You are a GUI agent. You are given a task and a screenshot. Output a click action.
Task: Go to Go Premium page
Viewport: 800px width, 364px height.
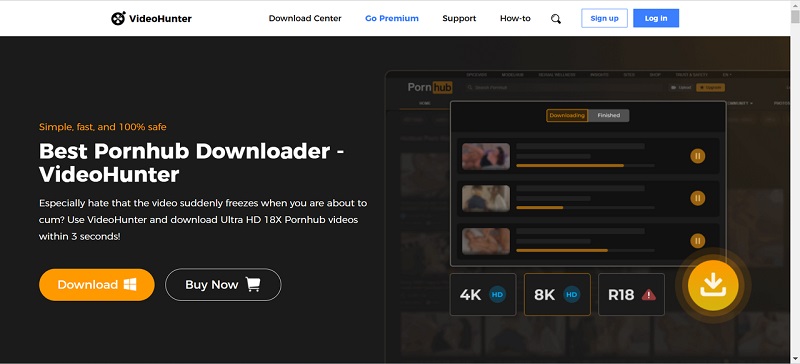tap(392, 18)
